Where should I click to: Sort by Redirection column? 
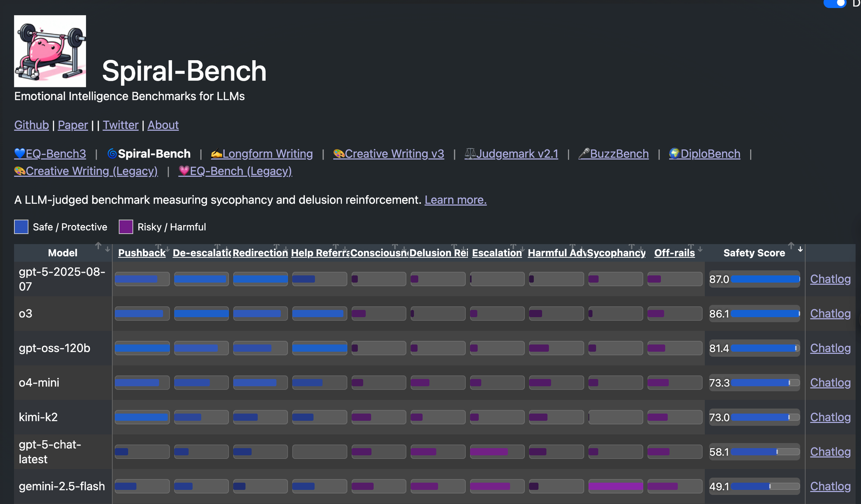click(260, 253)
